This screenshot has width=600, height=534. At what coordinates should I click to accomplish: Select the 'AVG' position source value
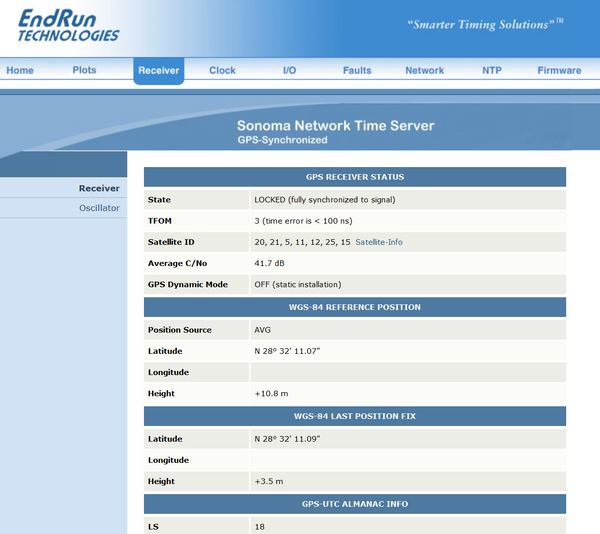[262, 330]
